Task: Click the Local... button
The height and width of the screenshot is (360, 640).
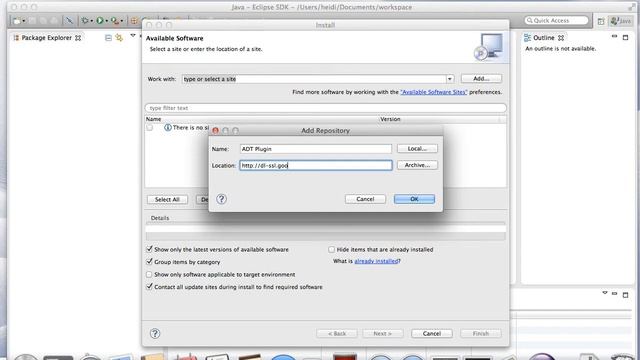Action: 417,149
